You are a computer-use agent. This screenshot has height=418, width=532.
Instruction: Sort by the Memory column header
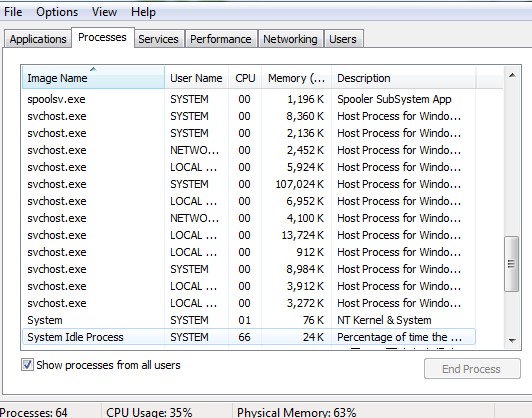pos(297,78)
